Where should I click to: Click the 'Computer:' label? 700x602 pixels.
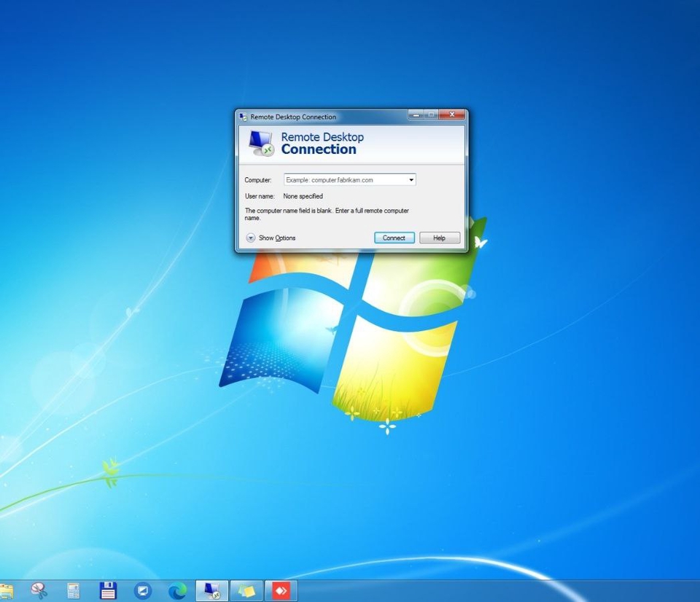point(258,180)
